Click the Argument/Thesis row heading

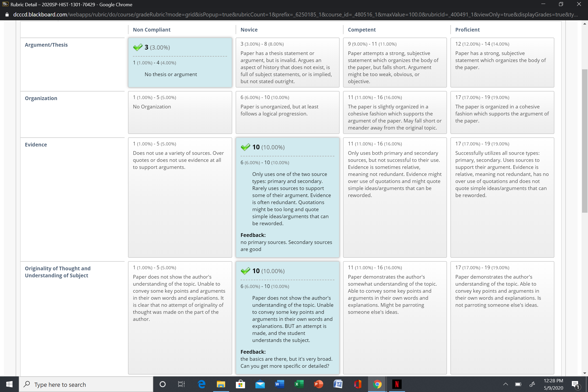(46, 45)
